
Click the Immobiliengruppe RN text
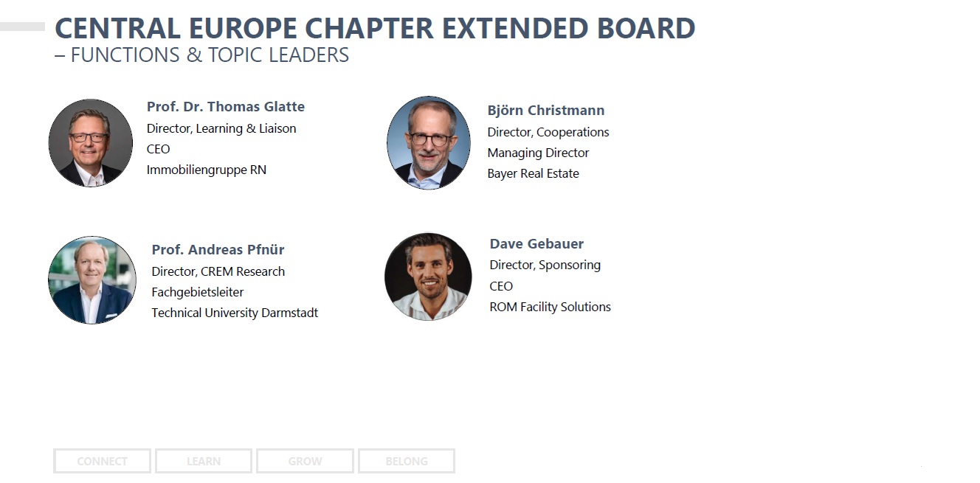point(206,170)
